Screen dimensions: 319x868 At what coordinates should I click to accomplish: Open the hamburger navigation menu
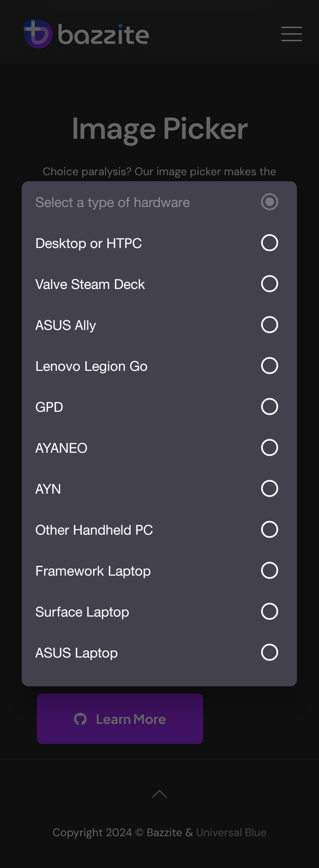pyautogui.click(x=291, y=34)
